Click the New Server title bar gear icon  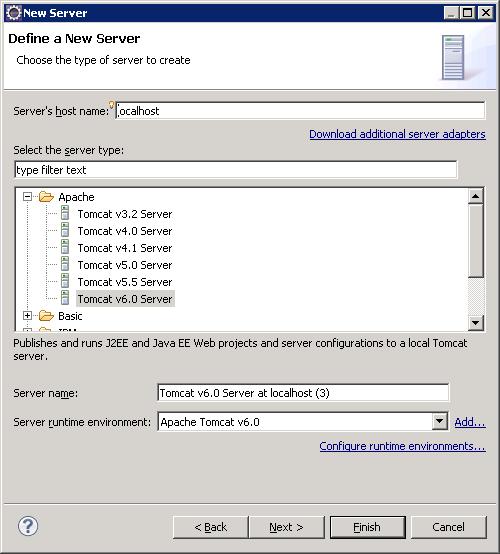14,13
